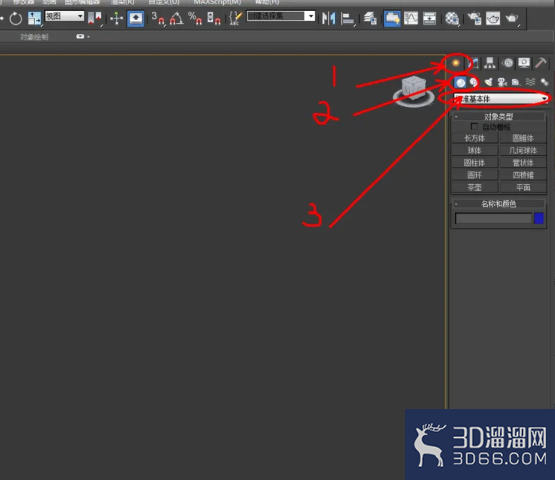Toggle Angle Snap on the toolbar
Viewport: 555px width, 480px height.
176,18
